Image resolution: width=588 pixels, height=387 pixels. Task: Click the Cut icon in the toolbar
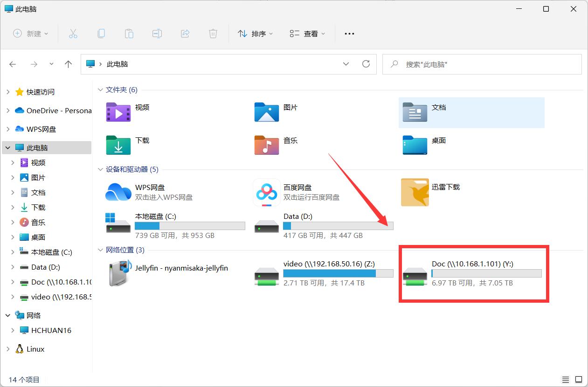click(73, 33)
